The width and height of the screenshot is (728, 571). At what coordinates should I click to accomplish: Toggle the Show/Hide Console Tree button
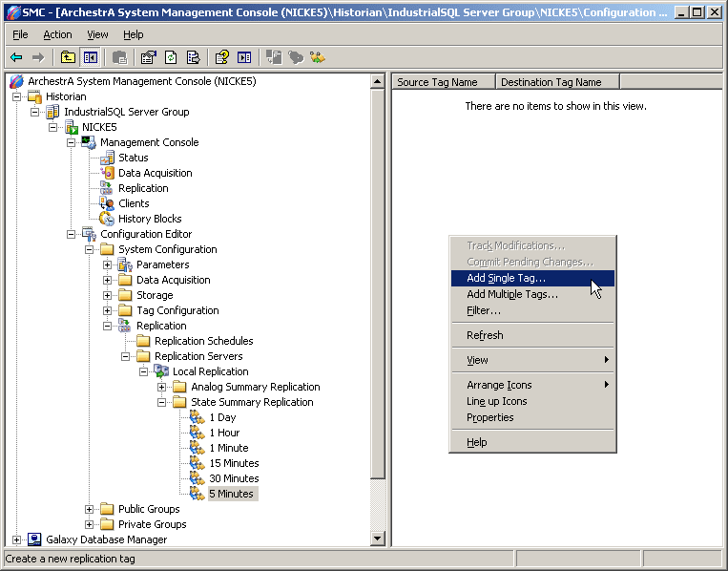pyautogui.click(x=90, y=57)
